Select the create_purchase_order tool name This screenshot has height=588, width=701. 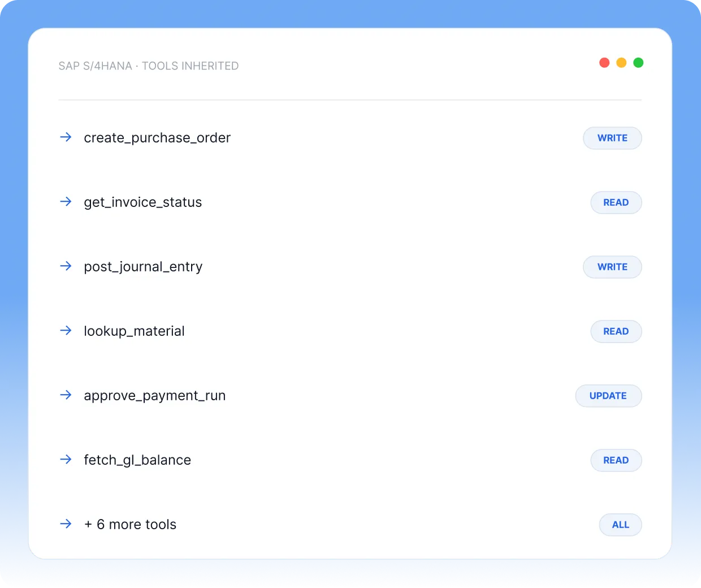click(157, 138)
